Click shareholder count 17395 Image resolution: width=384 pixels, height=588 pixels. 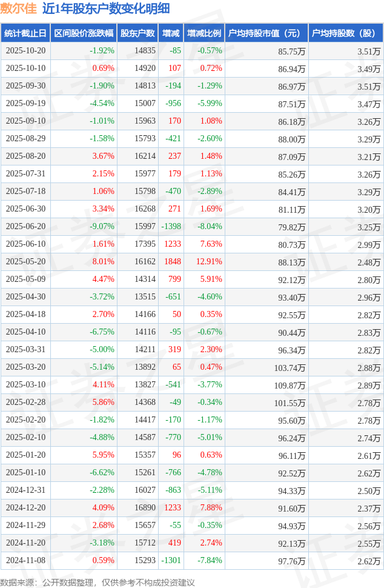[144, 244]
